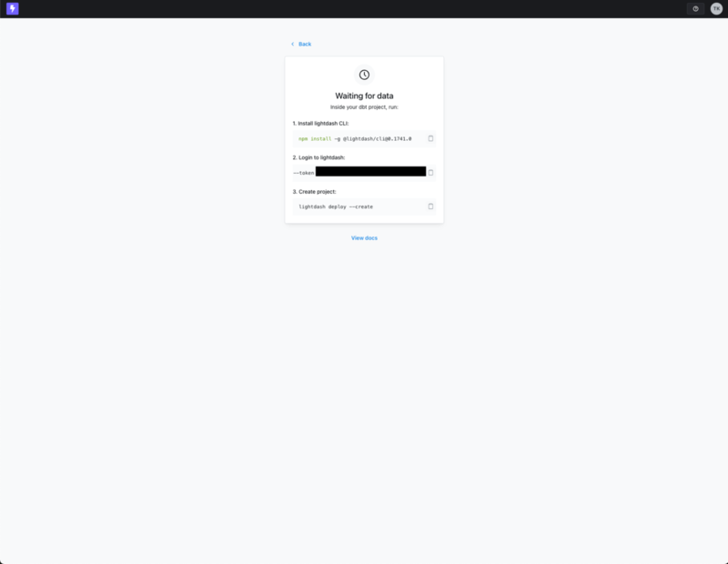Copy the lightdash deploy --create command
Viewport: 728px width, 564px height.
[x=430, y=206]
